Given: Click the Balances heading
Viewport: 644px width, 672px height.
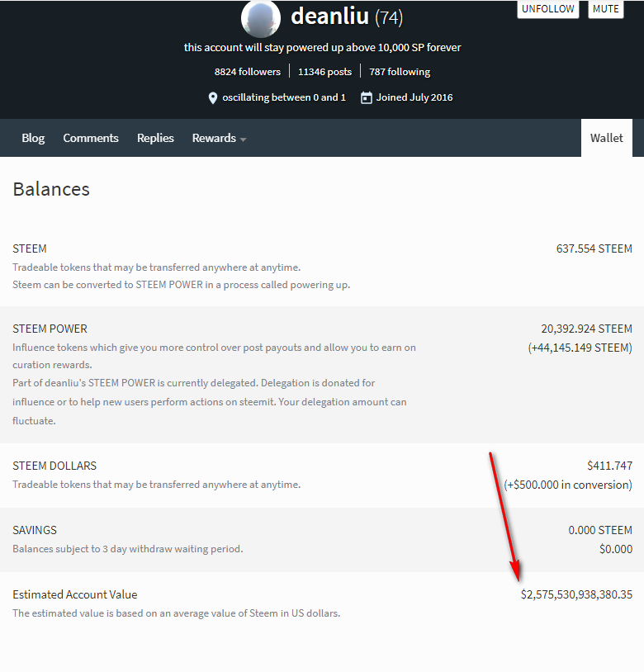Looking at the screenshot, I should click(51, 189).
